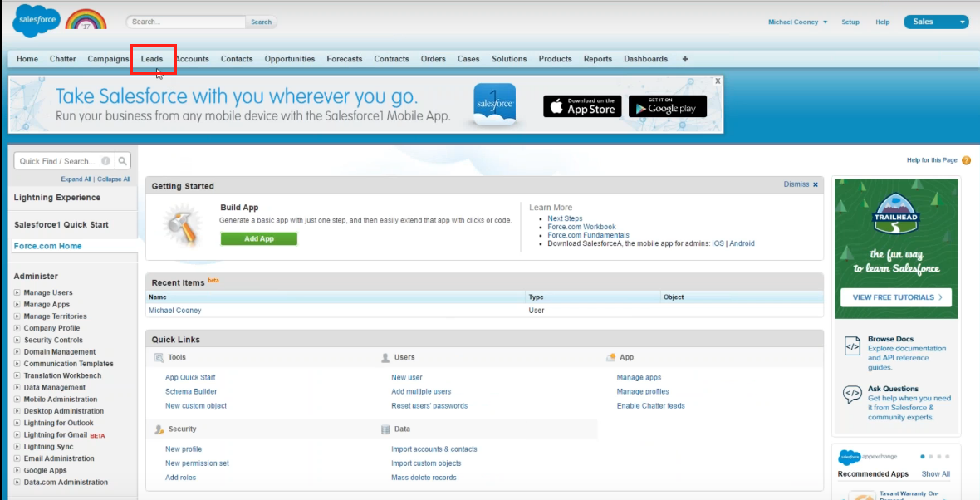Click the Quick Find info icon
Viewport: 980px width, 500px height.
click(x=106, y=160)
